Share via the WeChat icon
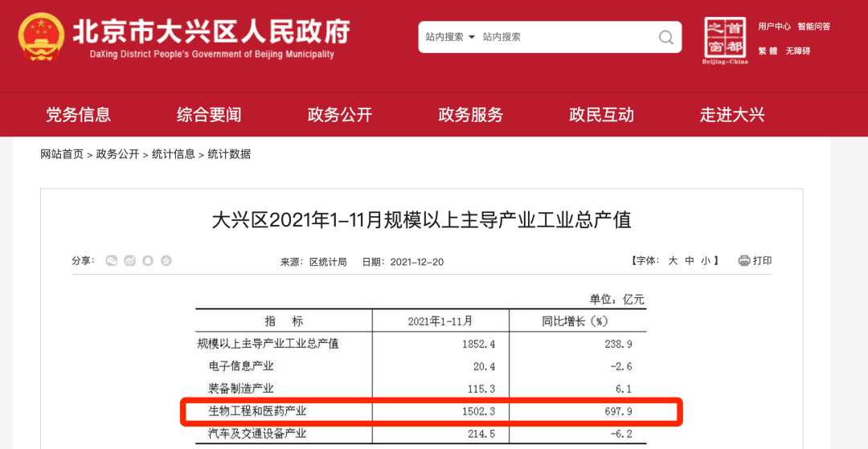 coord(112,261)
